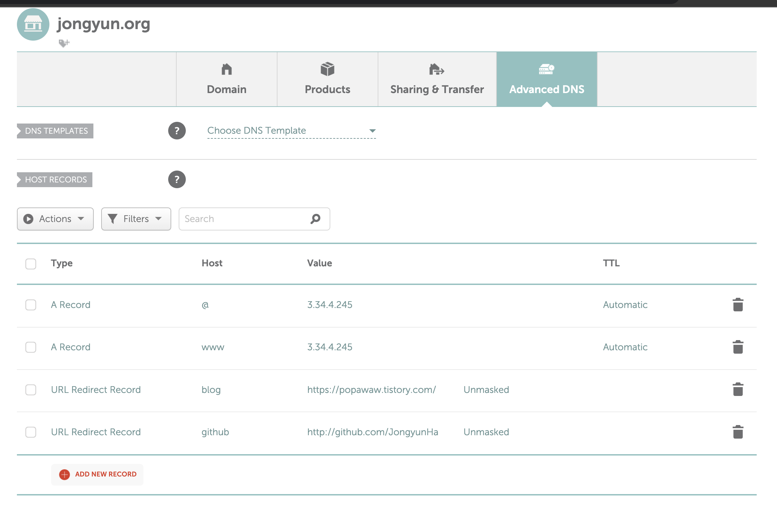Open the Choose DNS Template dropdown

[x=291, y=131]
